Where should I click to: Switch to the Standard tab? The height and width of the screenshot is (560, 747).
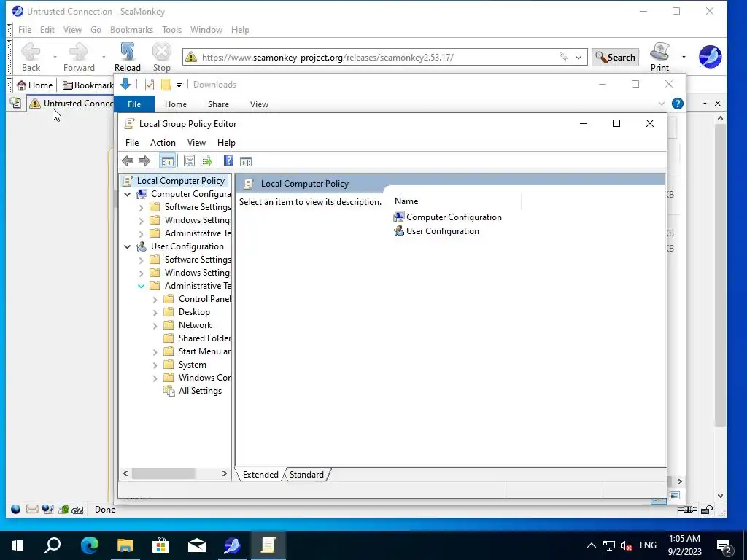coord(306,474)
